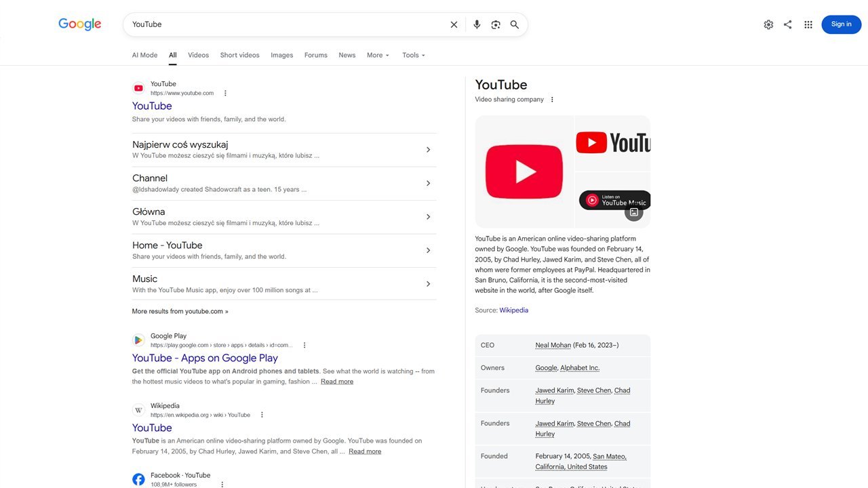Clear the search box text
868x488 pixels.
(454, 24)
